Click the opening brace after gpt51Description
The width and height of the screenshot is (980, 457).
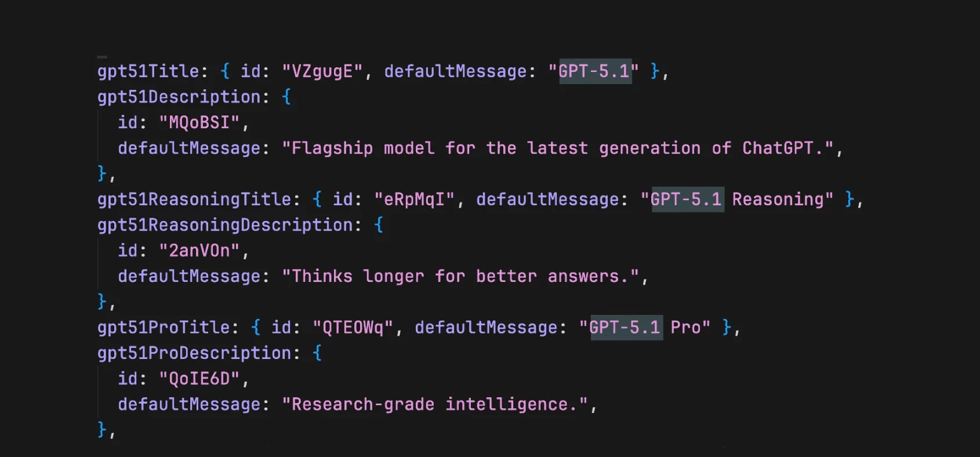[x=286, y=97]
